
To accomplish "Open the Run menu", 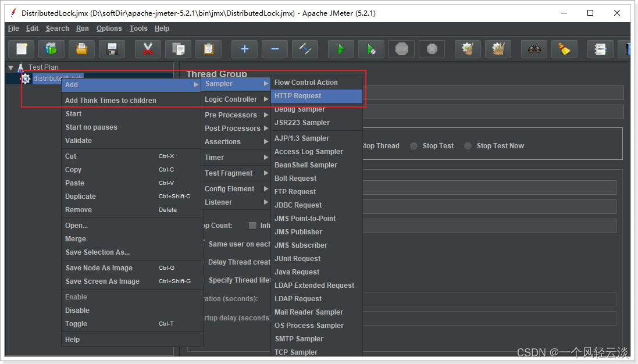I will pos(82,28).
